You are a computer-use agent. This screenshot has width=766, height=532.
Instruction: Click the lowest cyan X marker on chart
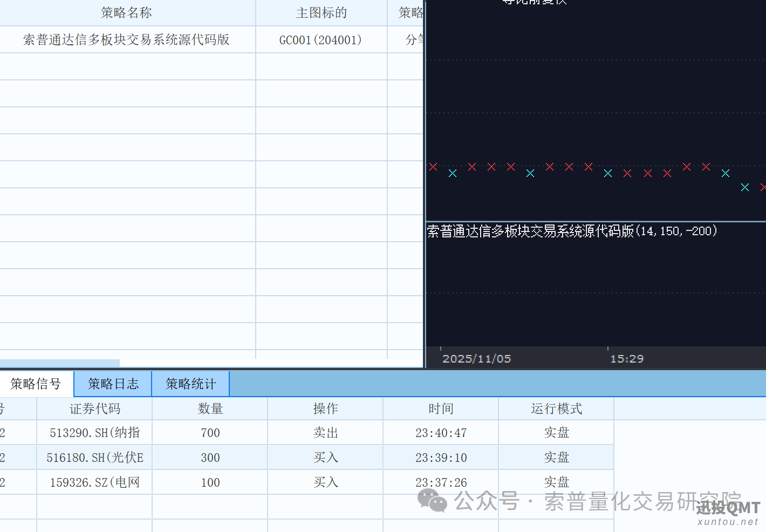745,187
